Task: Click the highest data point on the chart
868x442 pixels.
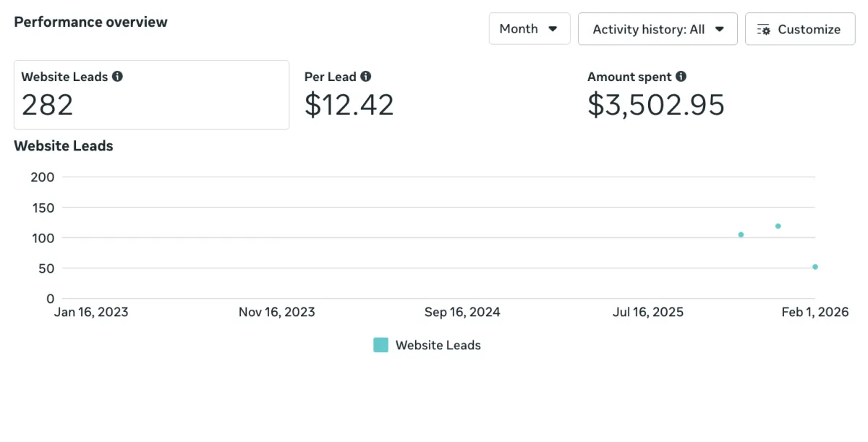Action: point(778,226)
